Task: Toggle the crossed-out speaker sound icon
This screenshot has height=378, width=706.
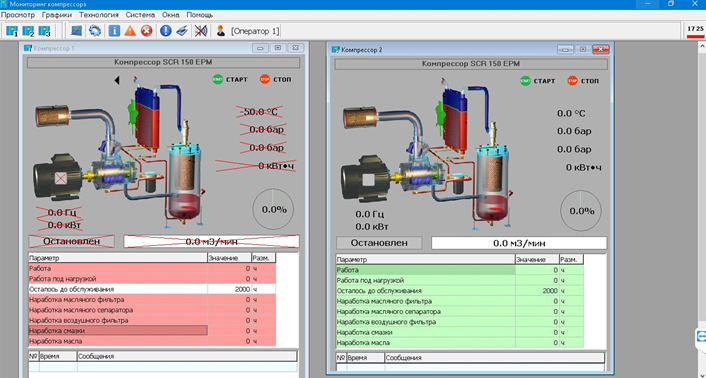Action: click(x=201, y=31)
